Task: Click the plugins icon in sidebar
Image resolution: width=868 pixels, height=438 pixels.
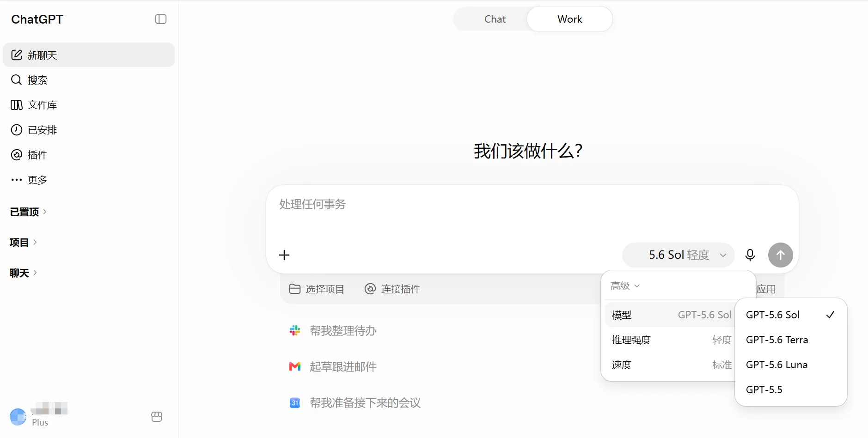Action: pos(17,155)
